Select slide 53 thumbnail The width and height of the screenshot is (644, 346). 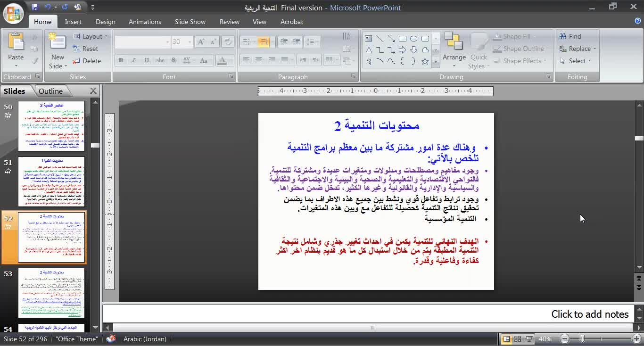51,293
